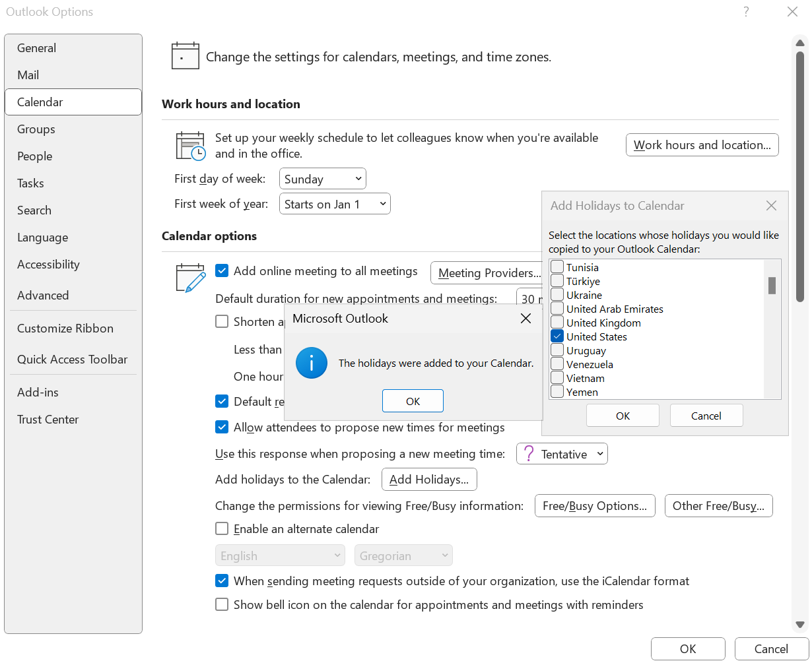The width and height of the screenshot is (812, 663).
Task: Confirm holidays added message with OK
Action: [413, 401]
